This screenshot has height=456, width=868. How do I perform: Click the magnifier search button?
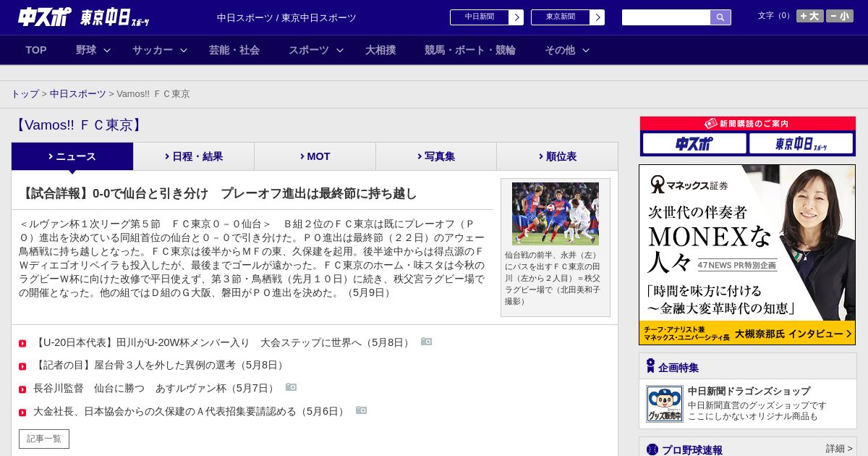click(x=720, y=17)
